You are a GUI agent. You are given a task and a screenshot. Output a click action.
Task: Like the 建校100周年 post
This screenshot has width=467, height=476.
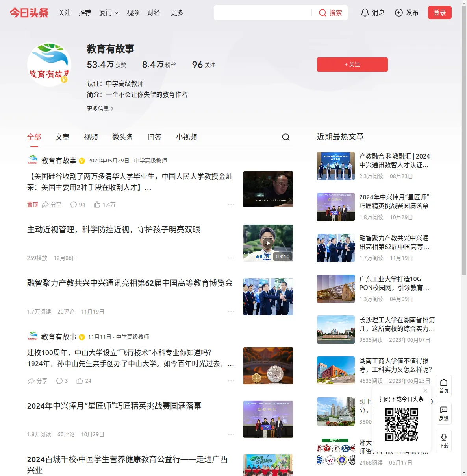pos(84,381)
